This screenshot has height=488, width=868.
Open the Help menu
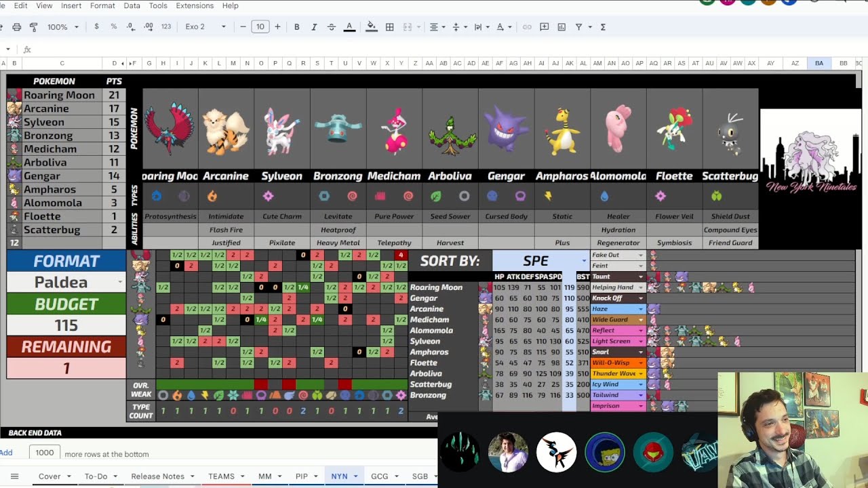tap(231, 5)
